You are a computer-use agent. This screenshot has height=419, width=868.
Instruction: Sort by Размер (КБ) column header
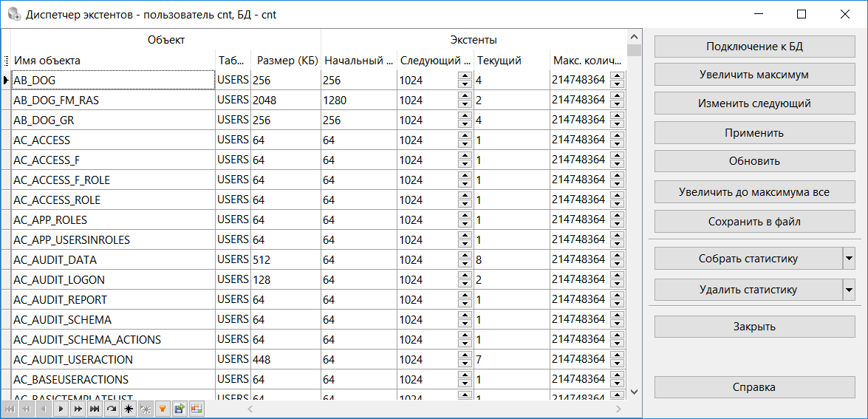[x=286, y=61]
